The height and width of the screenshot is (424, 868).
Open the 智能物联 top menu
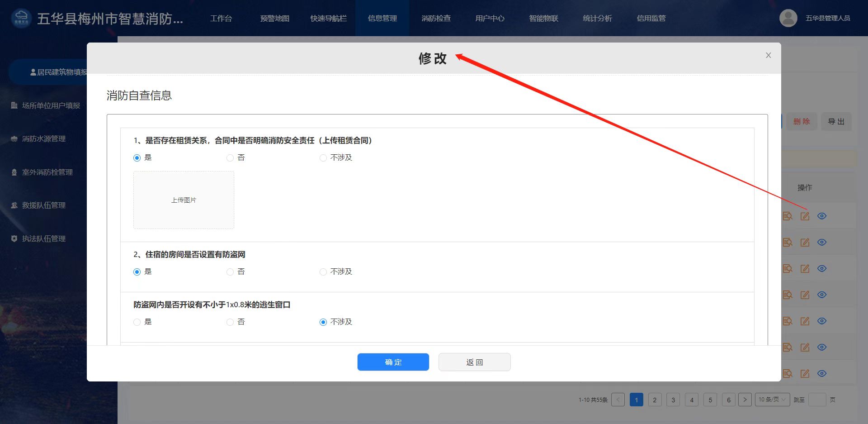tap(544, 18)
